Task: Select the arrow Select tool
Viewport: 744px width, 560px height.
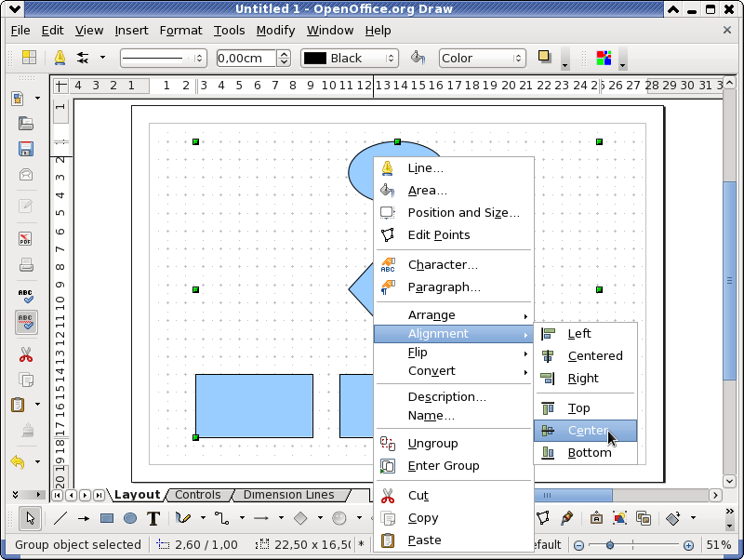Action: click(x=30, y=518)
